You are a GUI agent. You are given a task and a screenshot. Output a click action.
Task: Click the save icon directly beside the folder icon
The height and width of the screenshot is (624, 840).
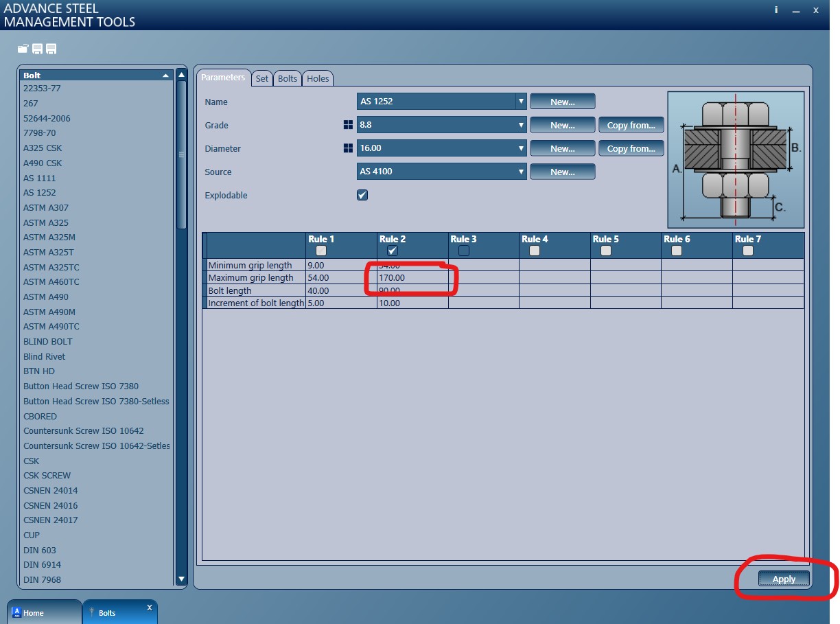pyautogui.click(x=37, y=49)
